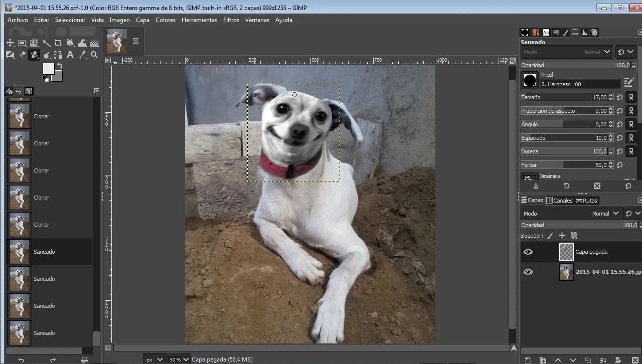Select the Heal (Saneado) tool
This screenshot has width=642, height=364.
point(34,55)
